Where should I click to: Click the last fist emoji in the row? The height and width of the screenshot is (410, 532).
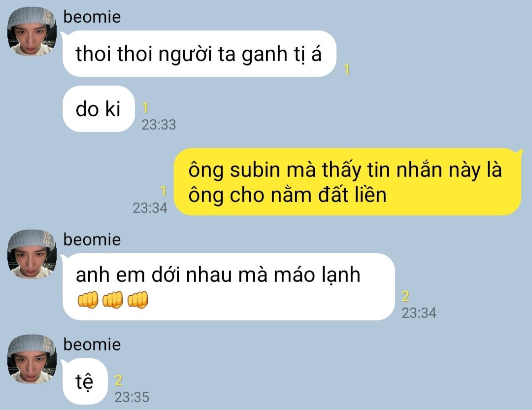point(137,300)
